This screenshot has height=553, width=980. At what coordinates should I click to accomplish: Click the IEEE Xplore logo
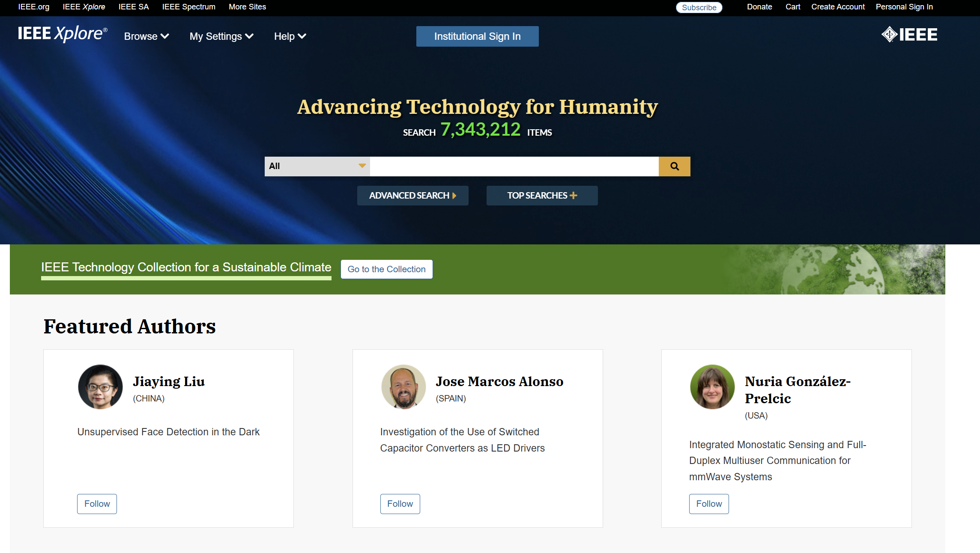point(63,34)
